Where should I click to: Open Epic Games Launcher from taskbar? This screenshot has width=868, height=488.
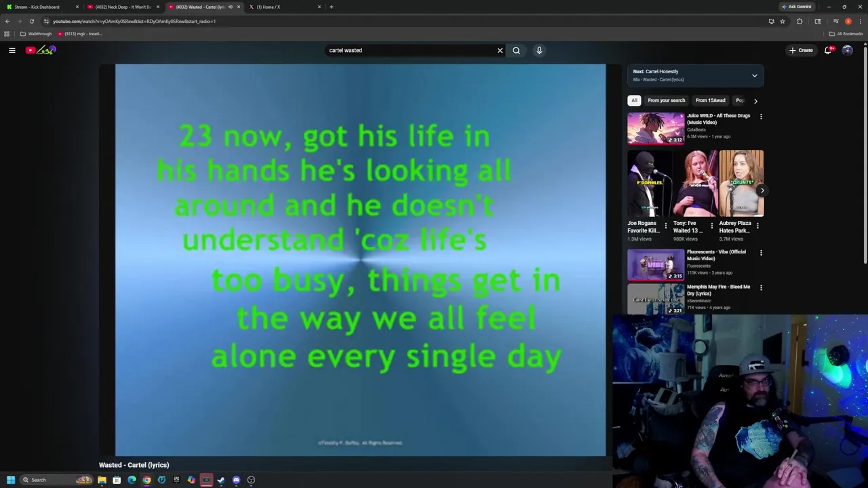click(176, 480)
